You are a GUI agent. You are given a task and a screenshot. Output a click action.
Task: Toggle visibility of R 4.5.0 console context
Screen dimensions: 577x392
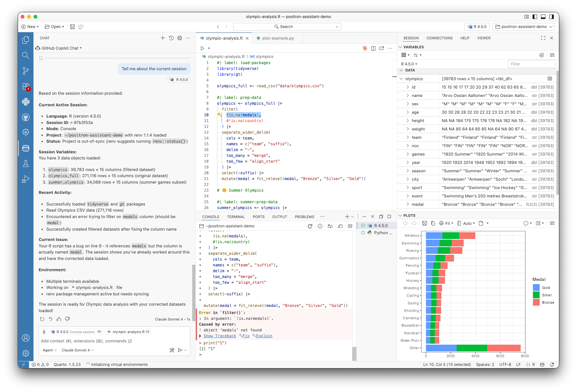point(99,332)
